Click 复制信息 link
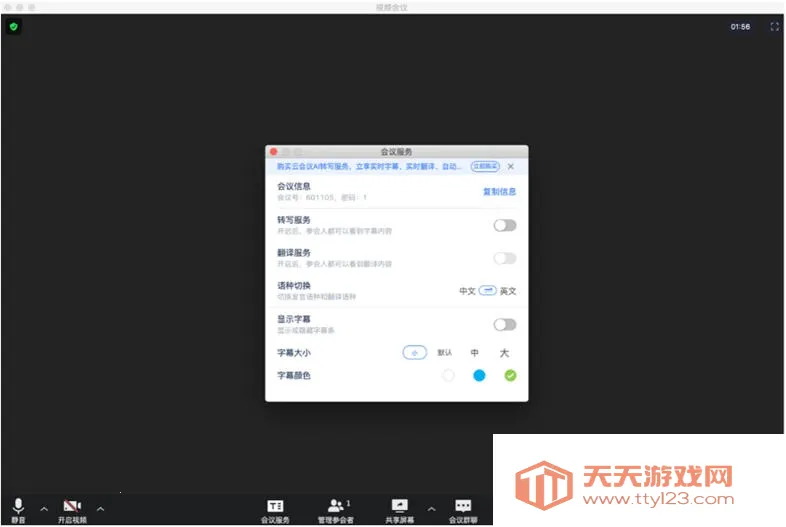Viewport: 786px width, 527px height. tap(499, 192)
